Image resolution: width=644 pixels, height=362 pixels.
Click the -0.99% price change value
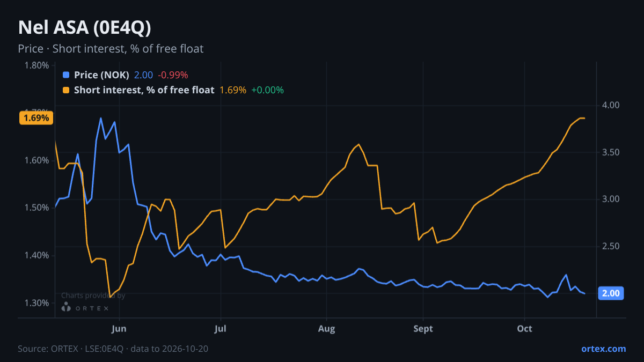click(173, 75)
